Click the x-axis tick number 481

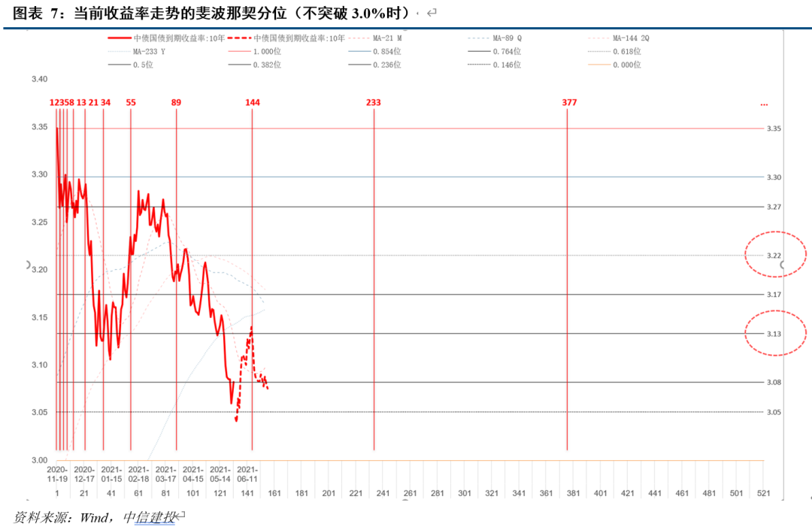709,493
